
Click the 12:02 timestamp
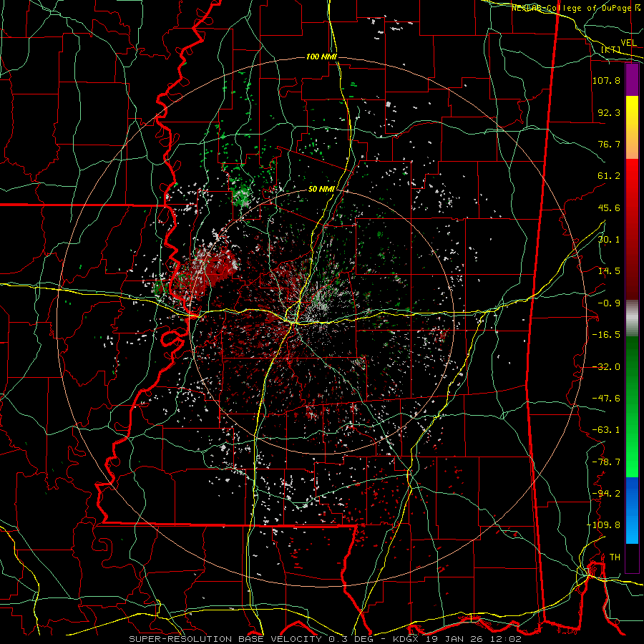pos(506,639)
